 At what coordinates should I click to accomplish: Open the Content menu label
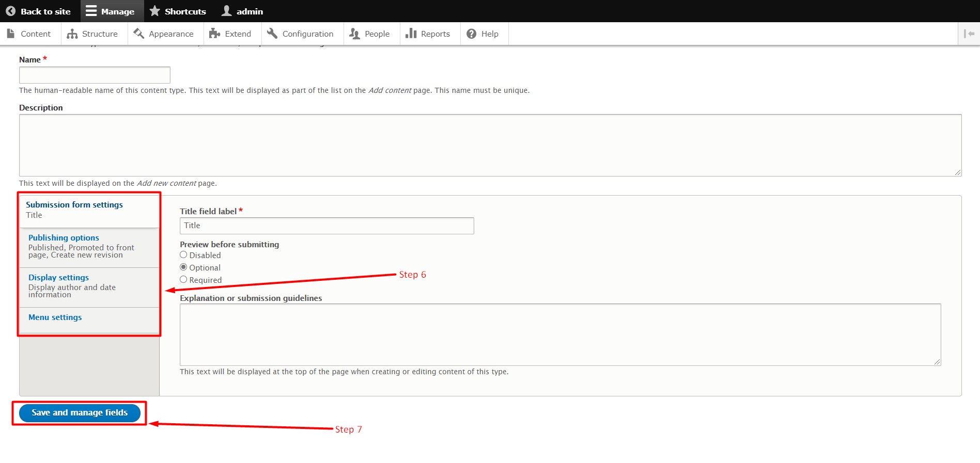point(36,34)
